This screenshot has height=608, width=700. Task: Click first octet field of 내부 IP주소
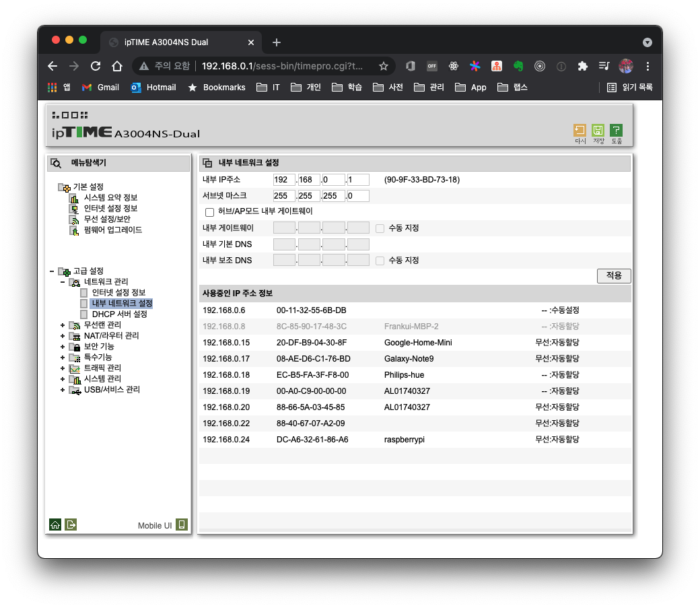[x=284, y=180]
